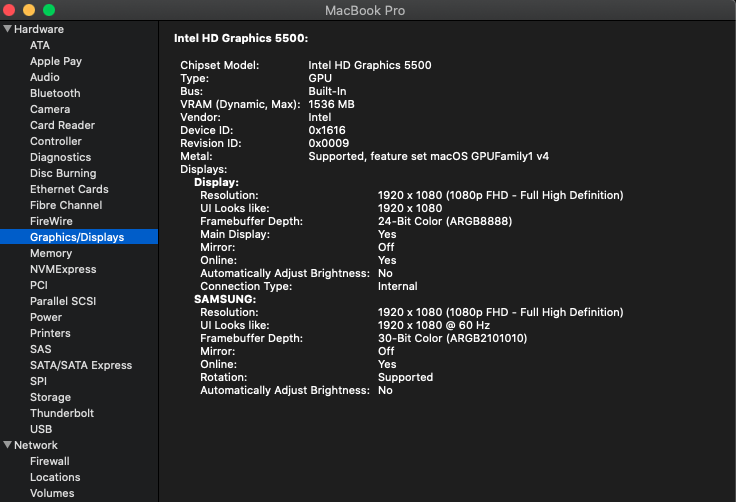Zoom the window with the green button

(49, 9)
